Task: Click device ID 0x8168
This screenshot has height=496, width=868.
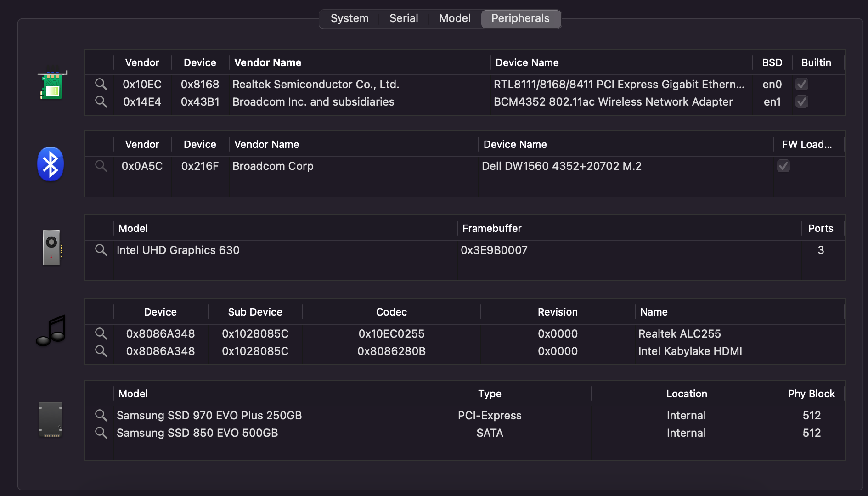Action: 200,84
